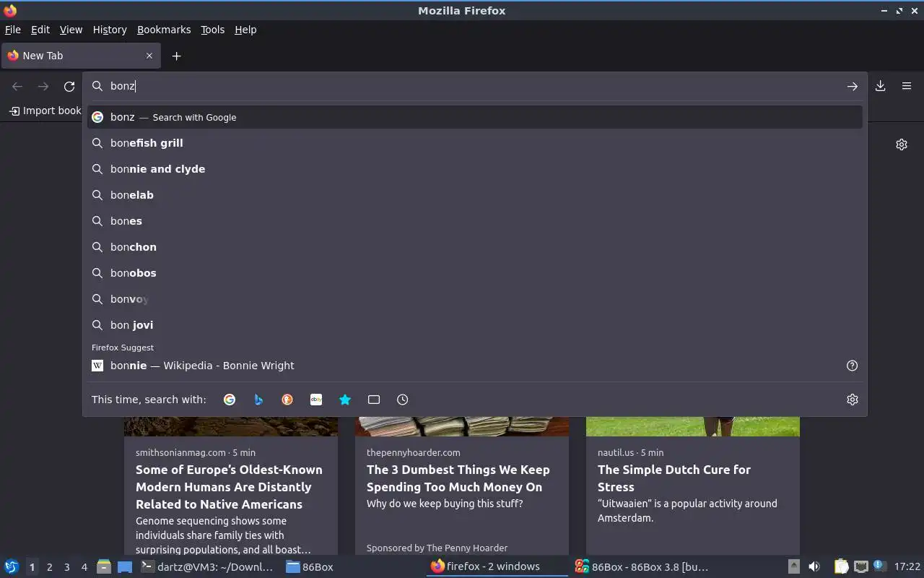Screen dimensions: 924x578
Task: Search with eBay one-off engine icon
Action: click(316, 400)
